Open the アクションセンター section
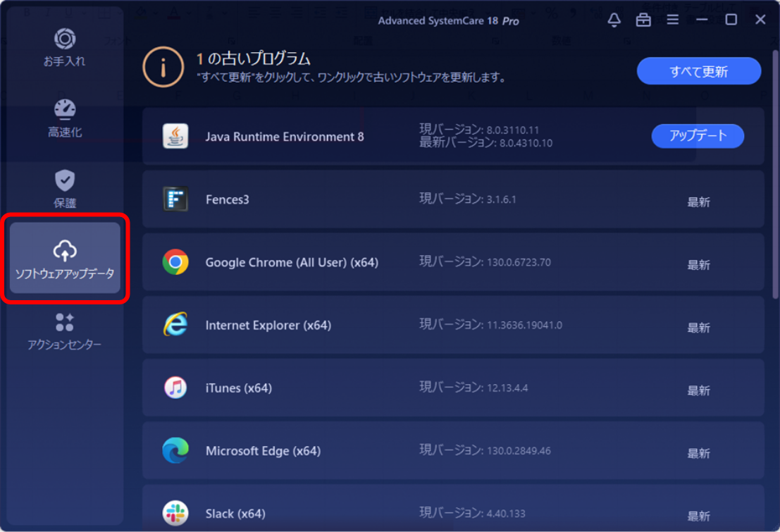Screen dimensions: 780x532 tap(65, 331)
